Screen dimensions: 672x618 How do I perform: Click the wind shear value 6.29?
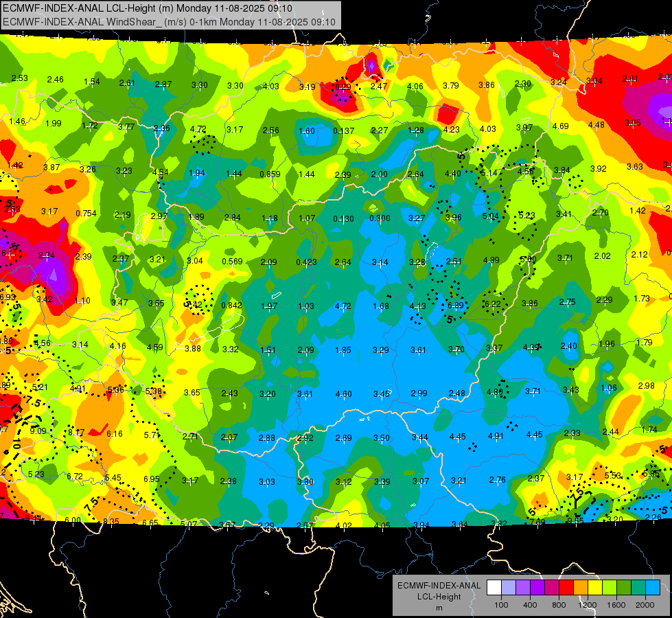(343, 87)
